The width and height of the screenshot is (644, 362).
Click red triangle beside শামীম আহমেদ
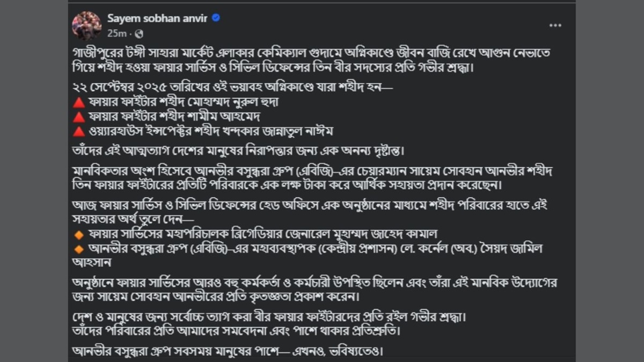[x=79, y=117]
